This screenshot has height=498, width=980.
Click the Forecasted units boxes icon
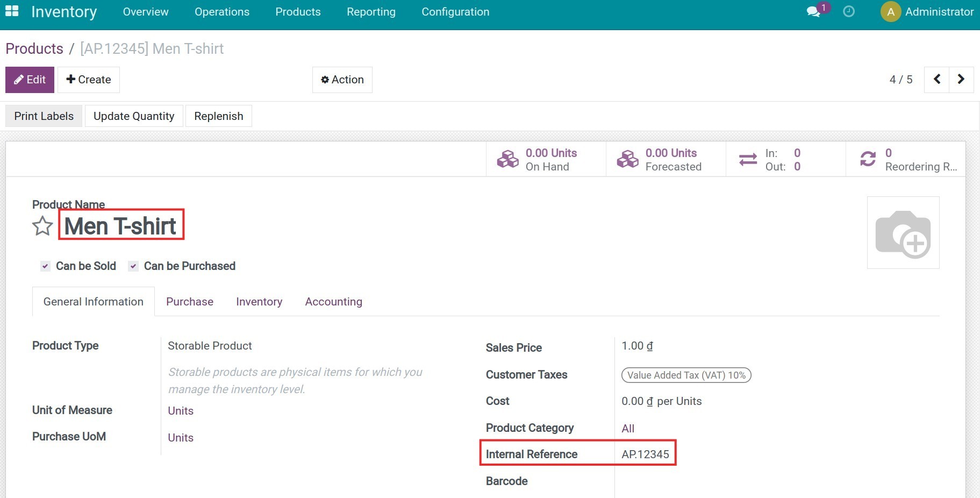point(627,159)
